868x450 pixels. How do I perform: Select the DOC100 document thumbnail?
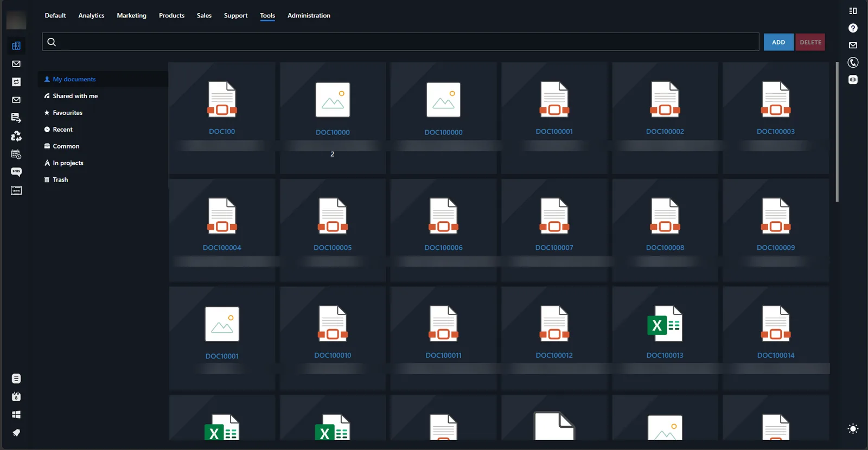tap(222, 100)
